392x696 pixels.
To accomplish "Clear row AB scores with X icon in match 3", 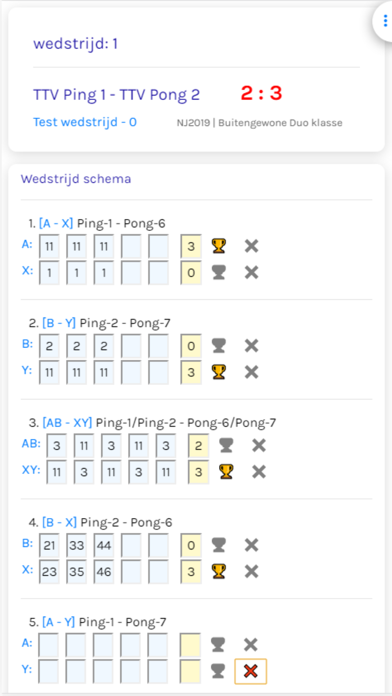I will pos(259,445).
